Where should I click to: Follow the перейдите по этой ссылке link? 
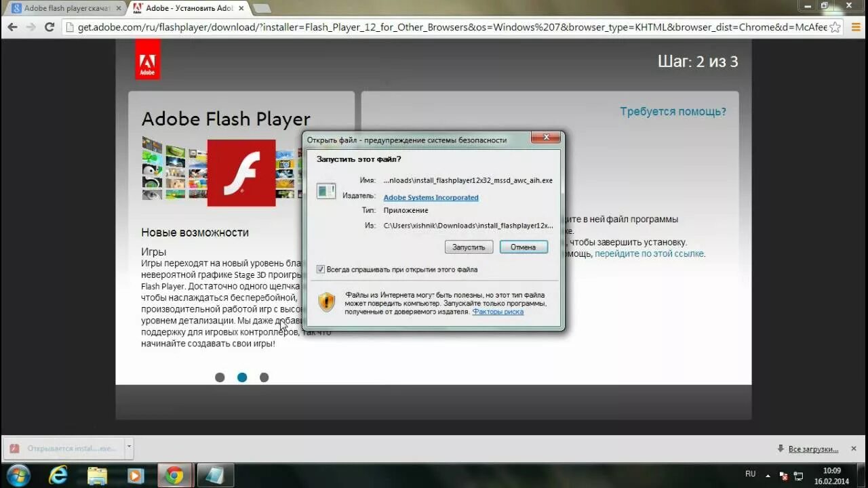(x=650, y=253)
